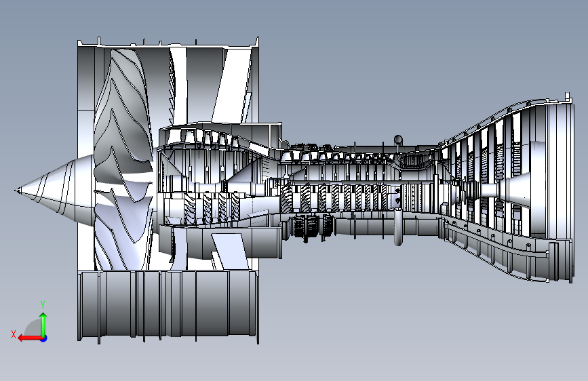The height and width of the screenshot is (381, 588).
Task: Select the engine's pointed nose cone spinner
Action: pyautogui.click(x=54, y=190)
